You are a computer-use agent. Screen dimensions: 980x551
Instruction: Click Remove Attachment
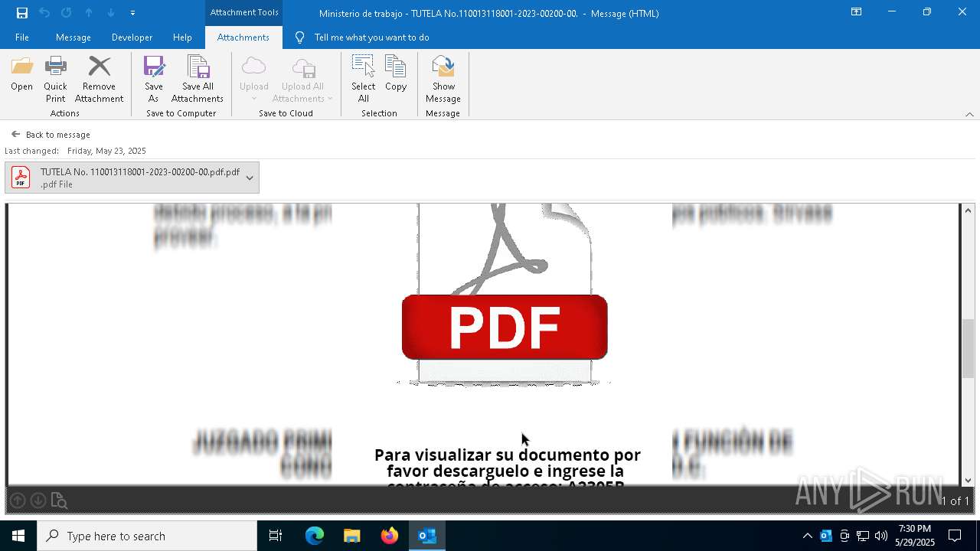tap(99, 79)
